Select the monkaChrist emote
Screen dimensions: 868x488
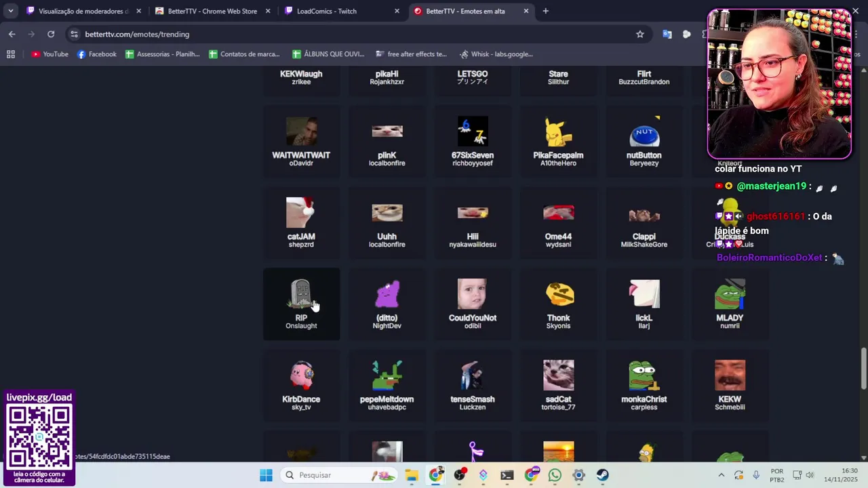pos(644,386)
